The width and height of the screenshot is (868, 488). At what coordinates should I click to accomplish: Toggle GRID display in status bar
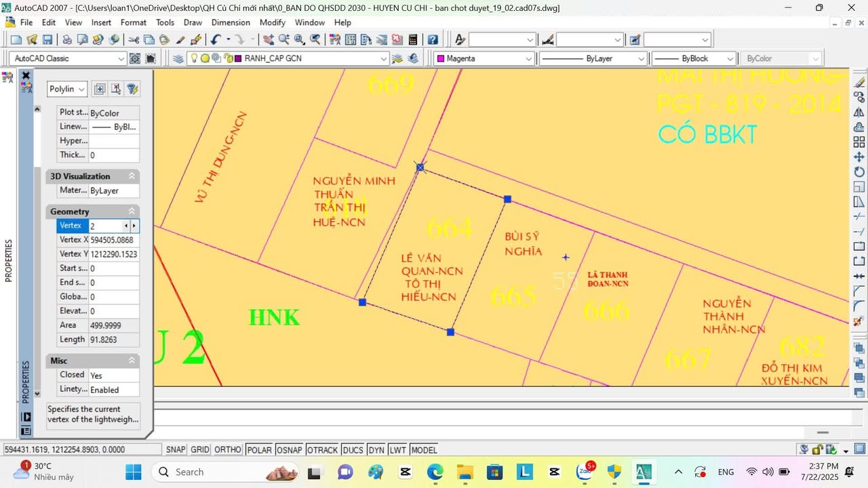point(199,450)
